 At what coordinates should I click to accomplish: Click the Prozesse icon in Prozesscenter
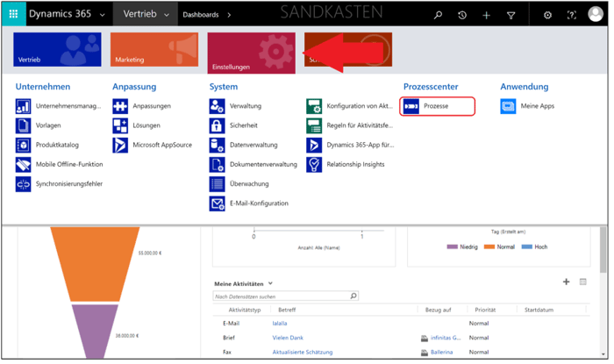pyautogui.click(x=411, y=106)
